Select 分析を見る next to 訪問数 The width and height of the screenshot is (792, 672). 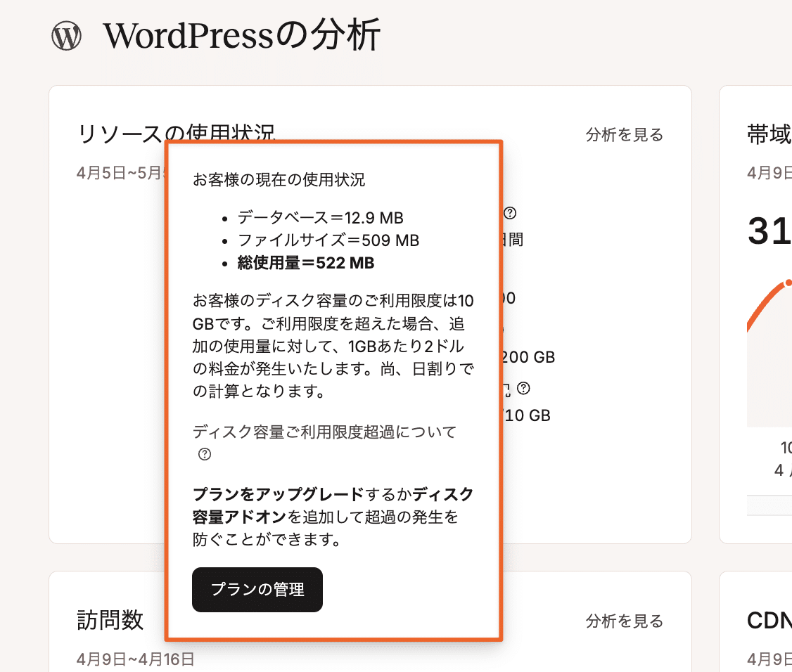pyautogui.click(x=624, y=621)
